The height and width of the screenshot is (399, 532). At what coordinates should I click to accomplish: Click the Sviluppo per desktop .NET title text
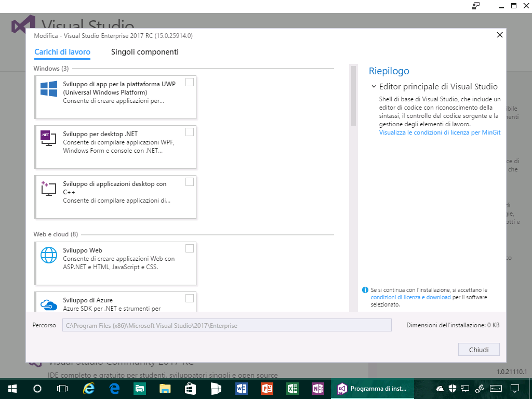point(100,134)
